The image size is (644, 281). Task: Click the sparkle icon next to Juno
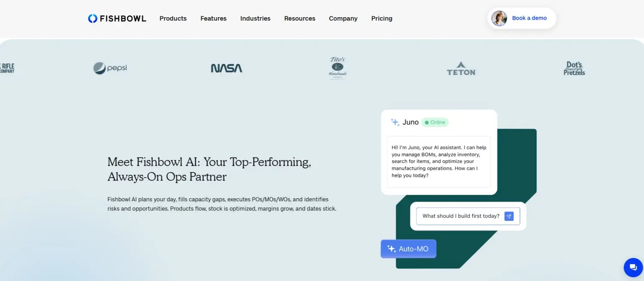pos(395,122)
